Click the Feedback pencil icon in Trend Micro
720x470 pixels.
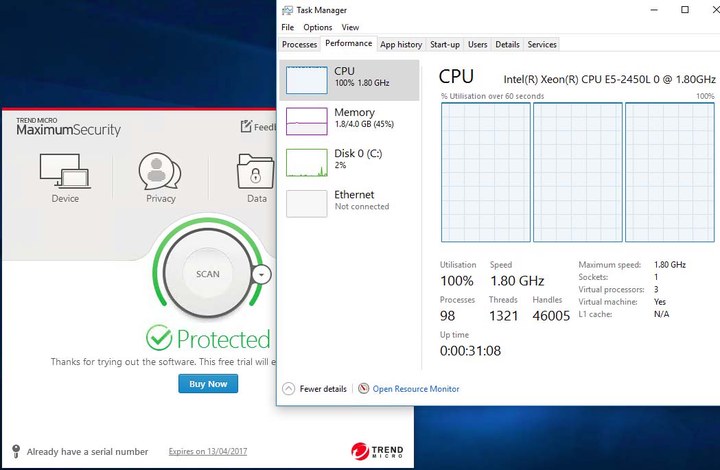247,126
